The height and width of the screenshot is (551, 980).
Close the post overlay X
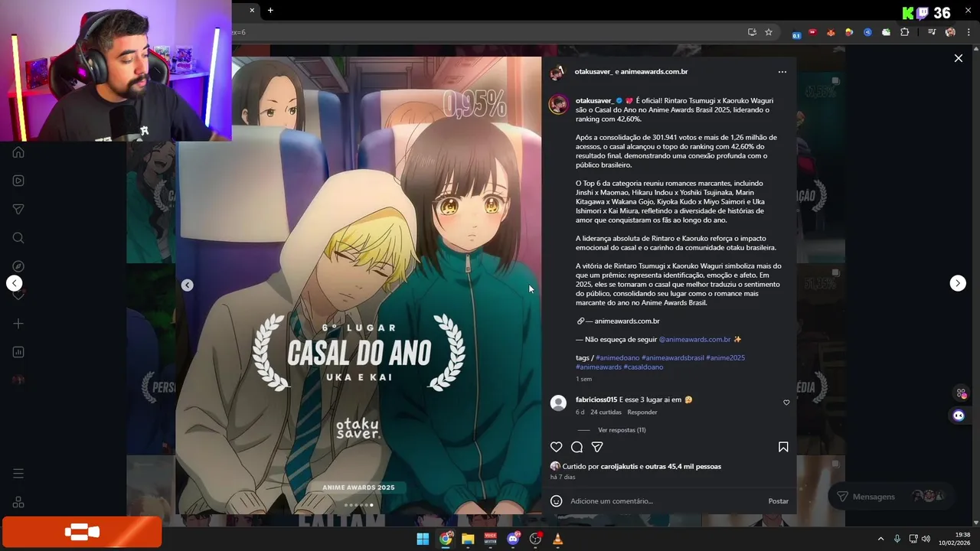(x=958, y=58)
